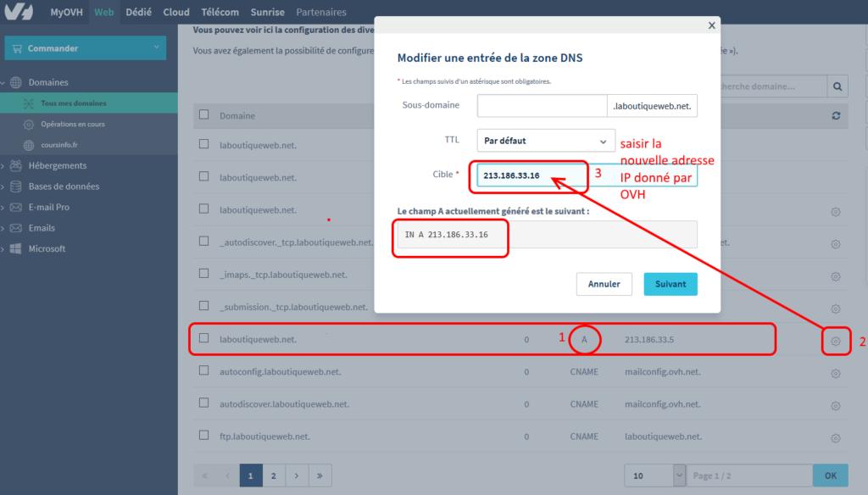
Task: Select the Web top menu
Action: coord(104,12)
